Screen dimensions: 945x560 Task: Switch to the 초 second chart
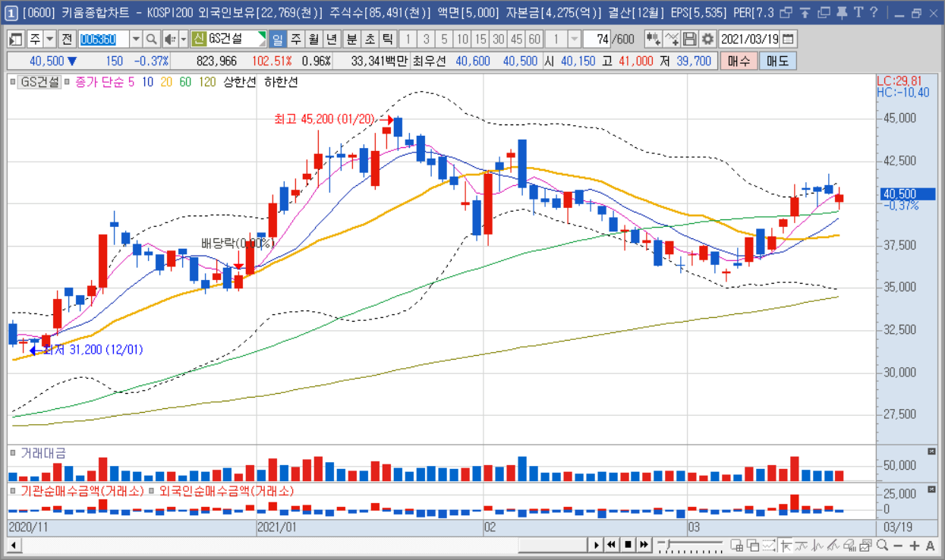click(x=370, y=39)
